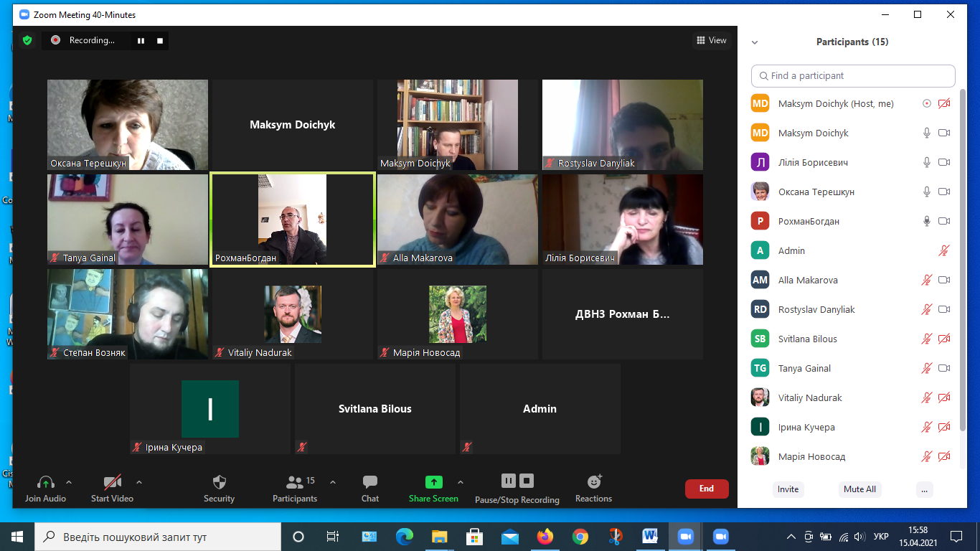Toggle microphone for Лілія Борисевич in list

(927, 162)
